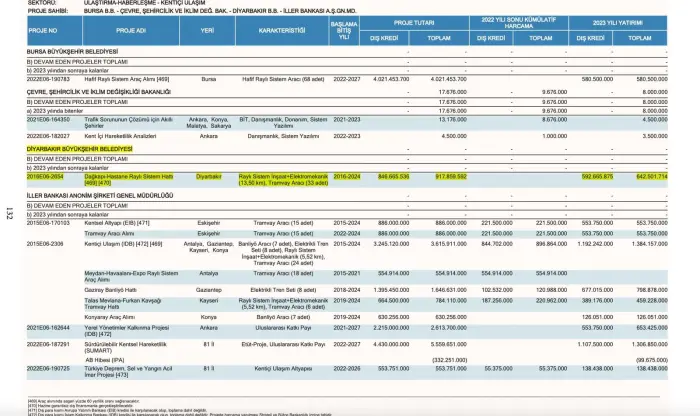Click page number 132 in left margin
Viewport: 700px width, 416px height.
click(9, 213)
